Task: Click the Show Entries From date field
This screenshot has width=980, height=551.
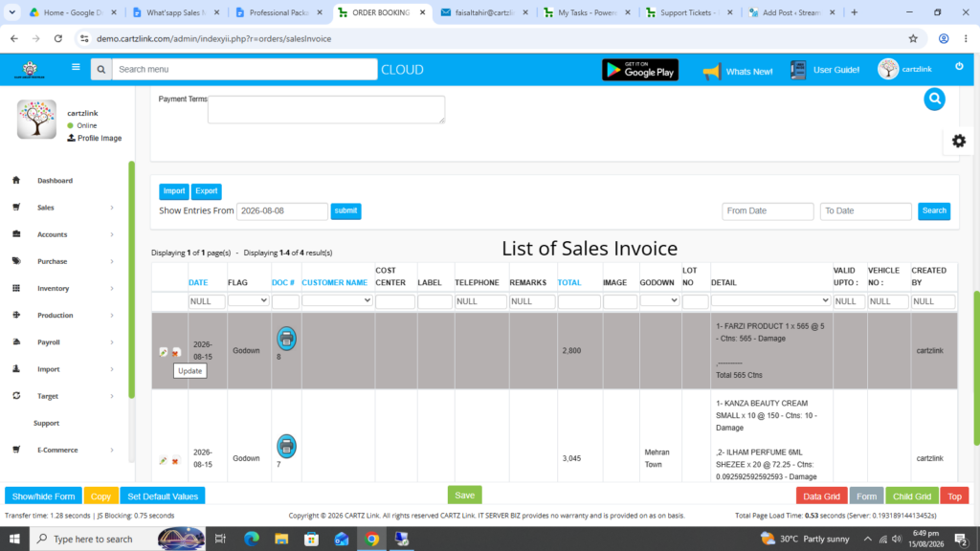Action: tap(282, 211)
